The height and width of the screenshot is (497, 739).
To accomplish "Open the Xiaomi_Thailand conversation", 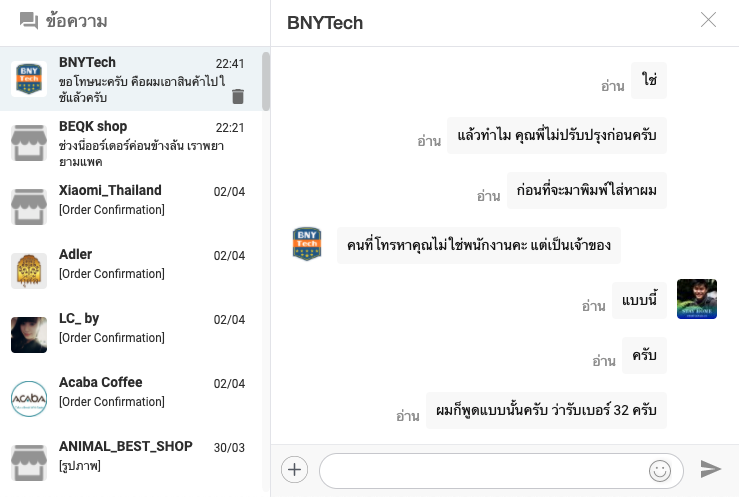I will [135, 200].
